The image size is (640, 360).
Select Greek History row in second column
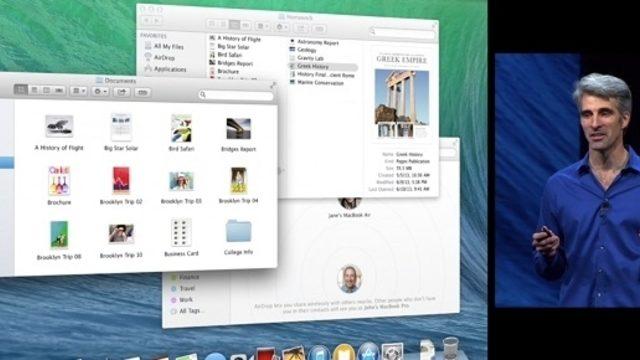tap(323, 66)
